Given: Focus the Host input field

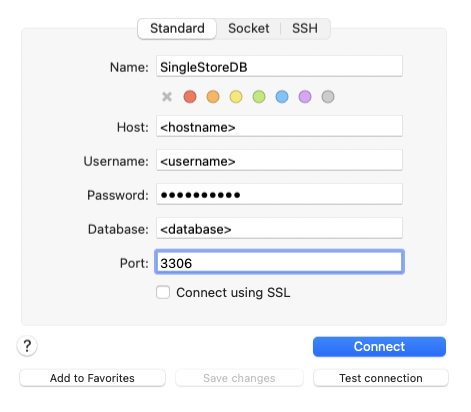Looking at the screenshot, I should (279, 126).
